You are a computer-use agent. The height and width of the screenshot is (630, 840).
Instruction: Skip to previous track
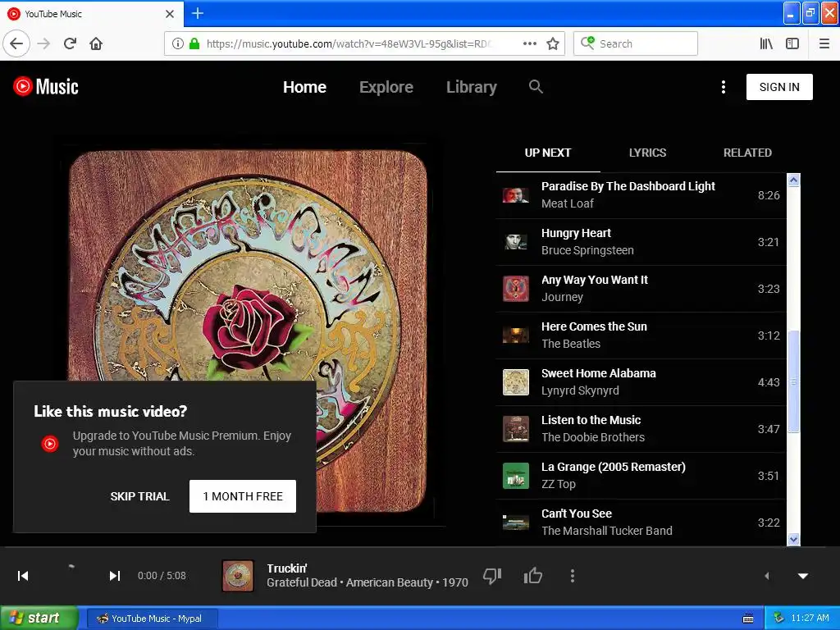tap(23, 576)
